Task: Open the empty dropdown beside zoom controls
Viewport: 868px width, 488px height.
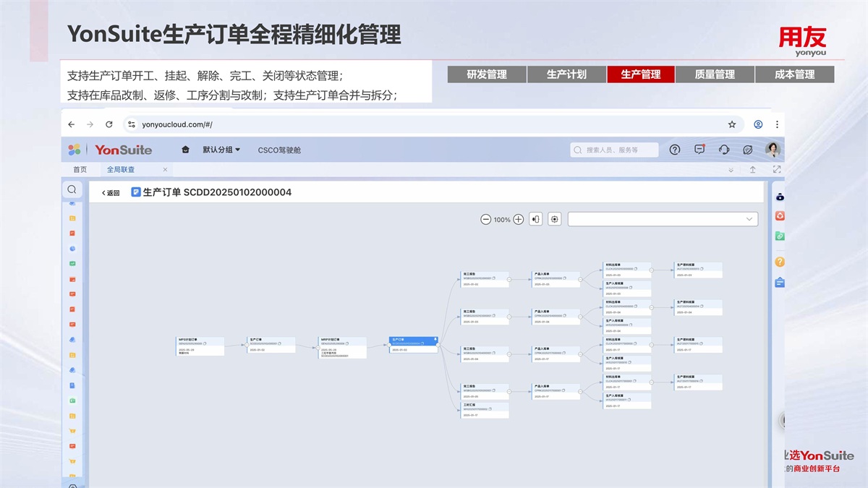Action: coord(663,219)
